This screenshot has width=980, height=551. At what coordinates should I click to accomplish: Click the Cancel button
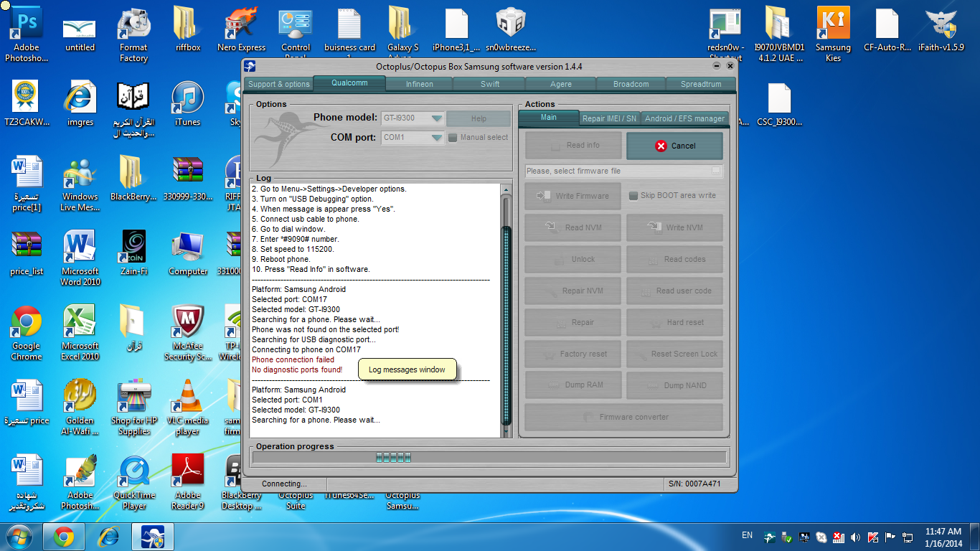click(674, 146)
